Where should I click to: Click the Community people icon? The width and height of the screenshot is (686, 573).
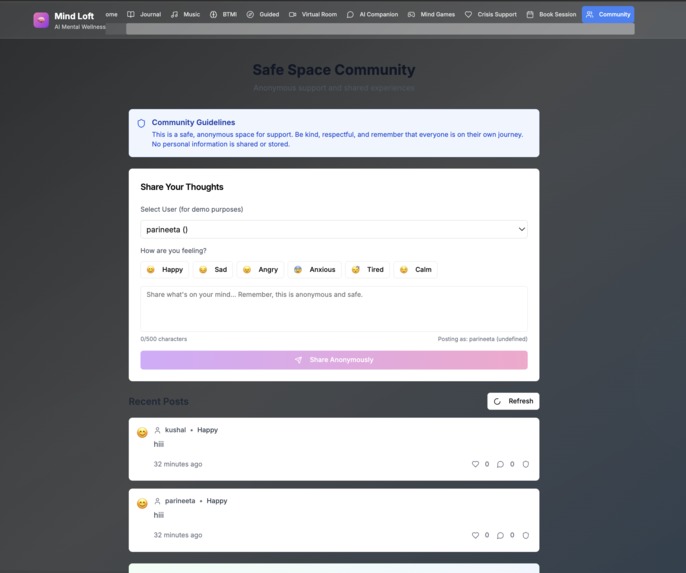point(590,14)
